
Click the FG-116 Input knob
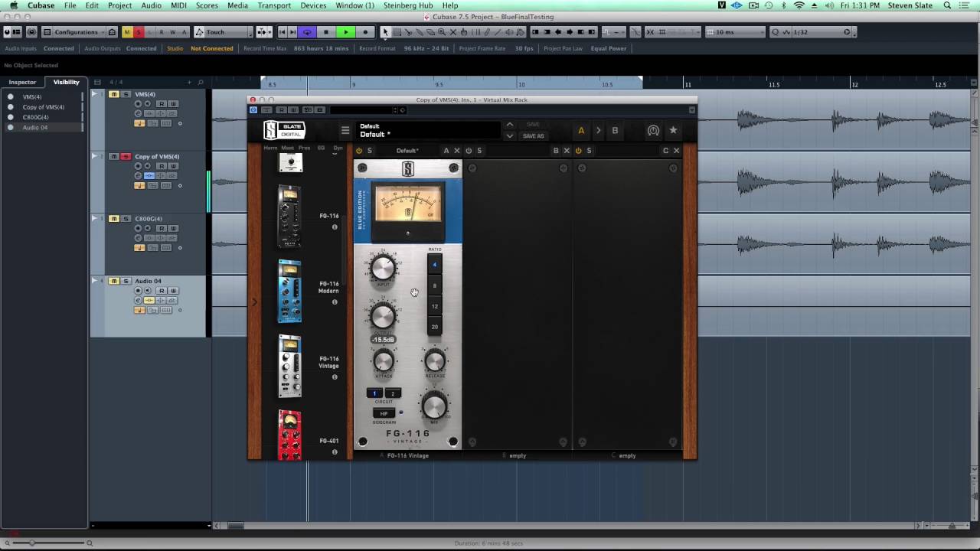pos(382,268)
